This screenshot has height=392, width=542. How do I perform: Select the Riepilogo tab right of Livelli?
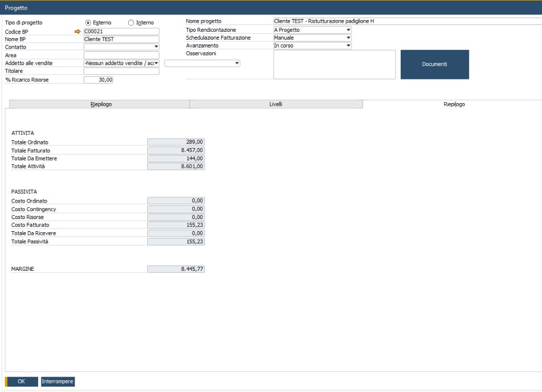coord(454,104)
